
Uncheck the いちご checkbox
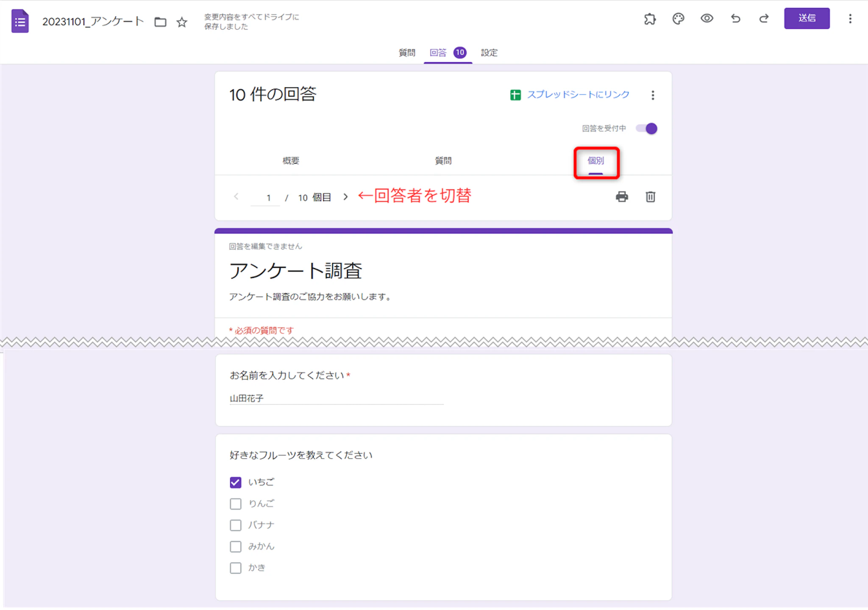click(236, 482)
